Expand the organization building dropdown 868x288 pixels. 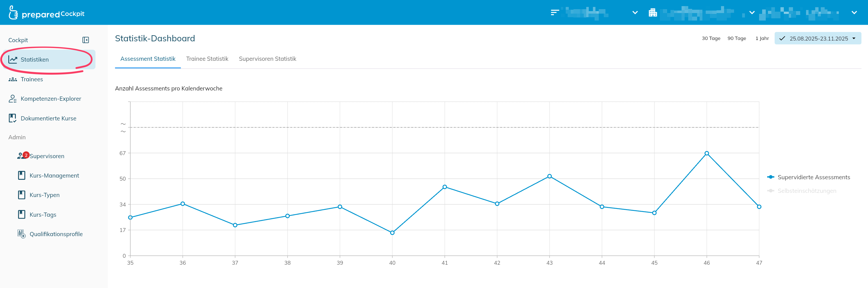point(752,13)
